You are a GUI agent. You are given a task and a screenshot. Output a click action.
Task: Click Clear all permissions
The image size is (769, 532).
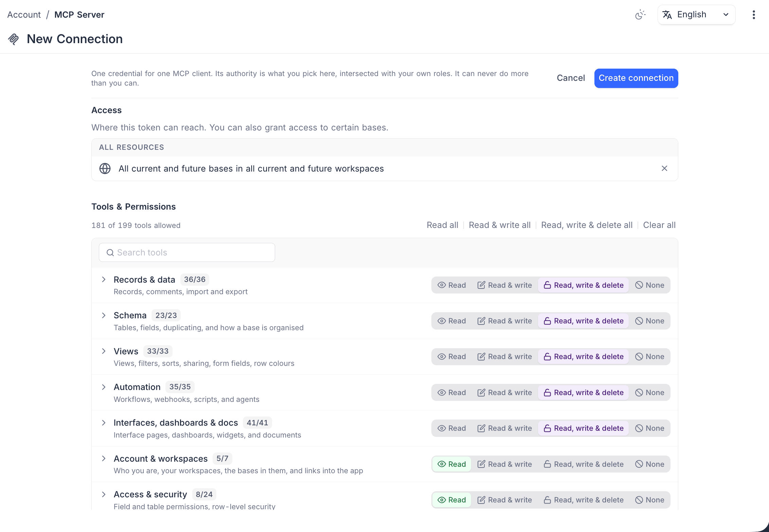pyautogui.click(x=659, y=225)
